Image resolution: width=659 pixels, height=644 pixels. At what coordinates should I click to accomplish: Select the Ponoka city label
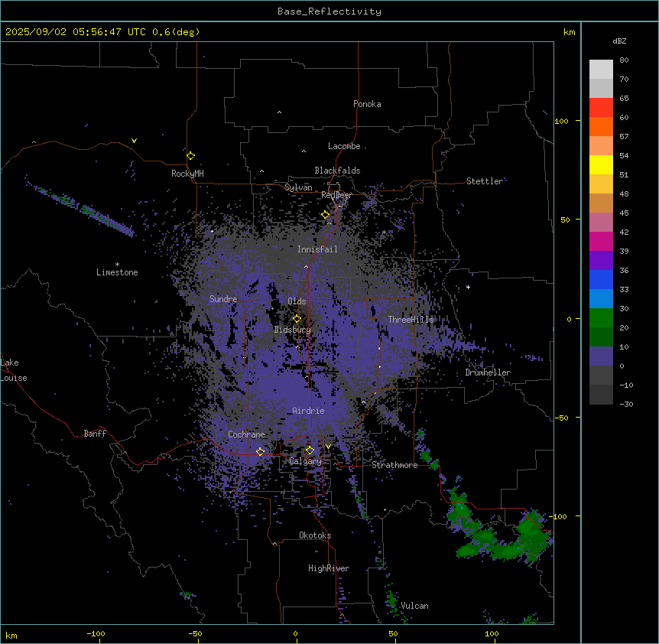[367, 104]
